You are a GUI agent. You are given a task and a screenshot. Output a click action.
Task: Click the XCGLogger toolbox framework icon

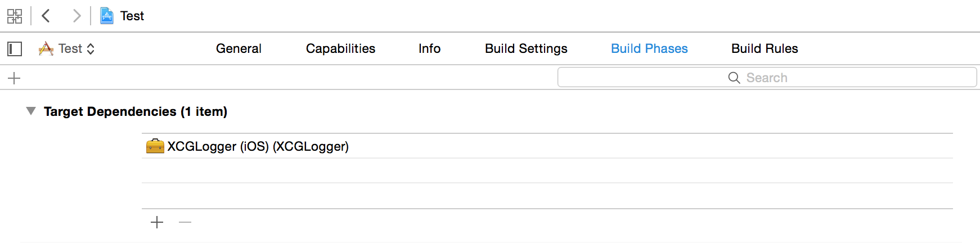tap(155, 146)
